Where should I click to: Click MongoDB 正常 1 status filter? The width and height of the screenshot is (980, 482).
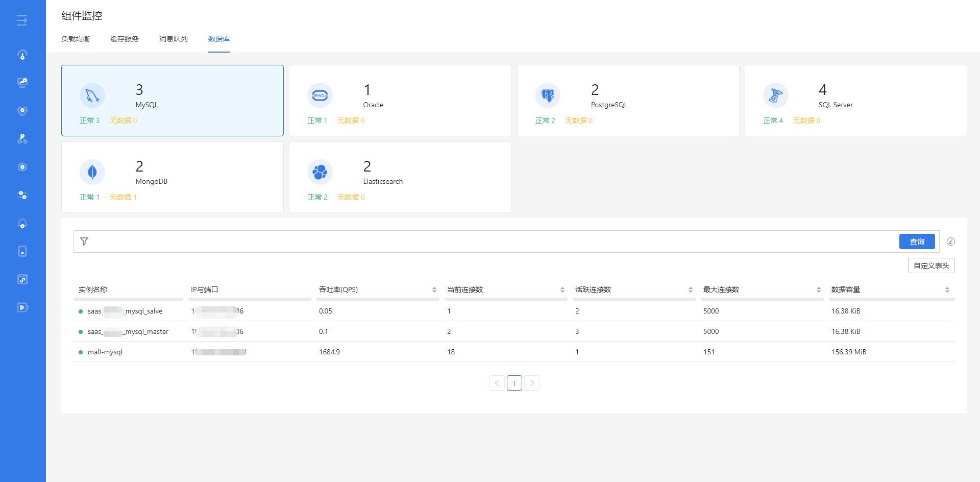pyautogui.click(x=90, y=197)
